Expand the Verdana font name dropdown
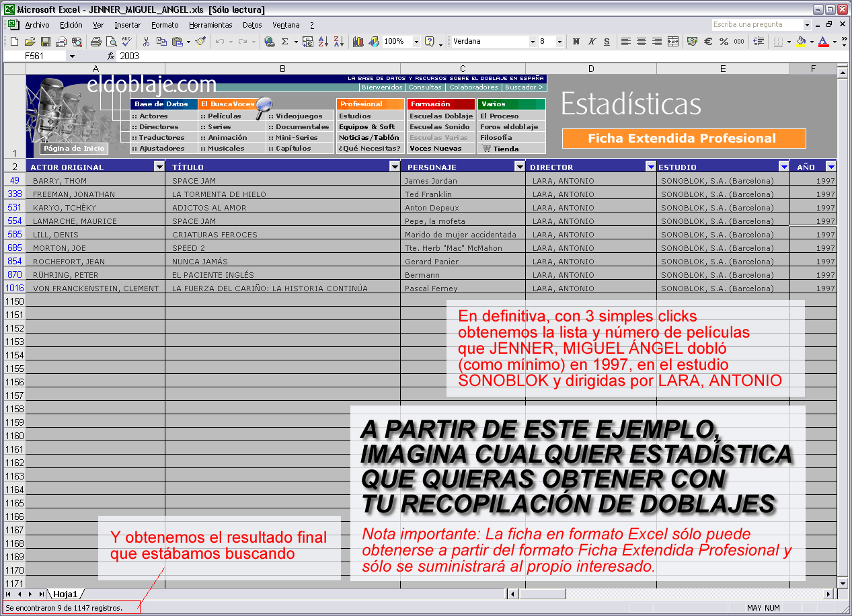 coord(533,42)
